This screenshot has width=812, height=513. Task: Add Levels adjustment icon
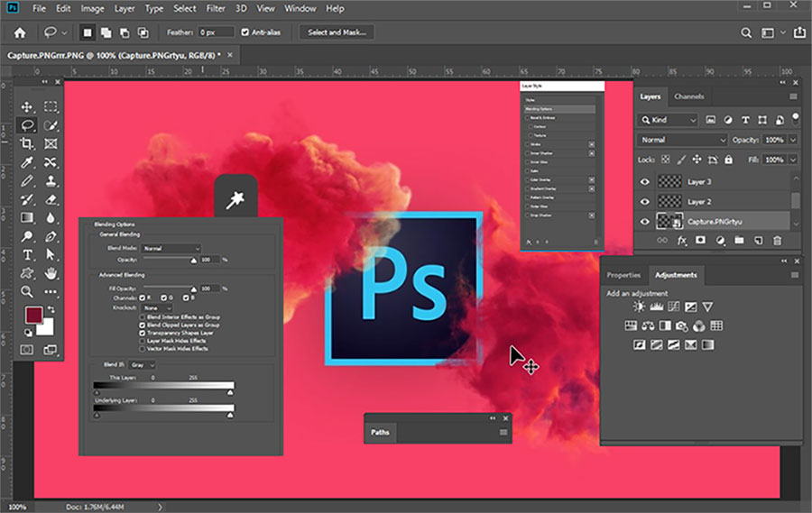656,307
